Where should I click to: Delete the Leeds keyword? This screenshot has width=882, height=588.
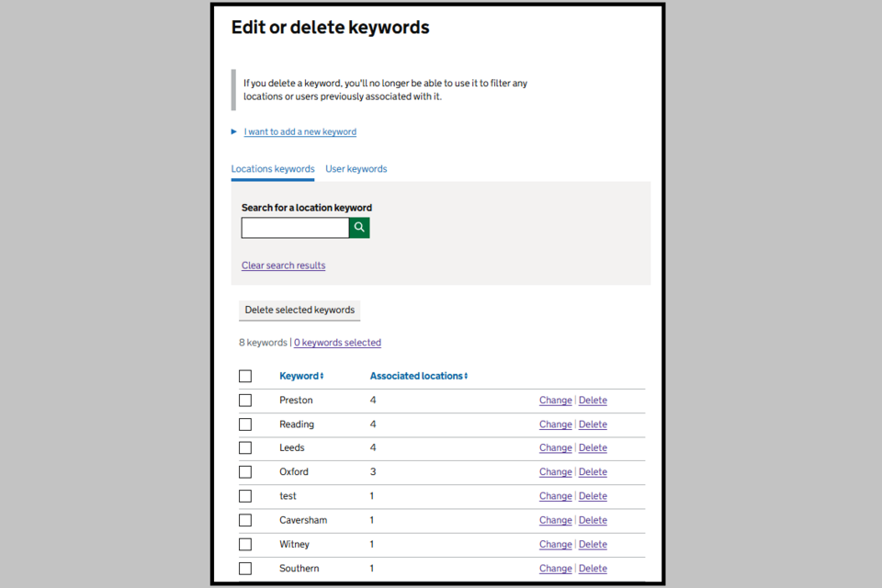point(593,448)
